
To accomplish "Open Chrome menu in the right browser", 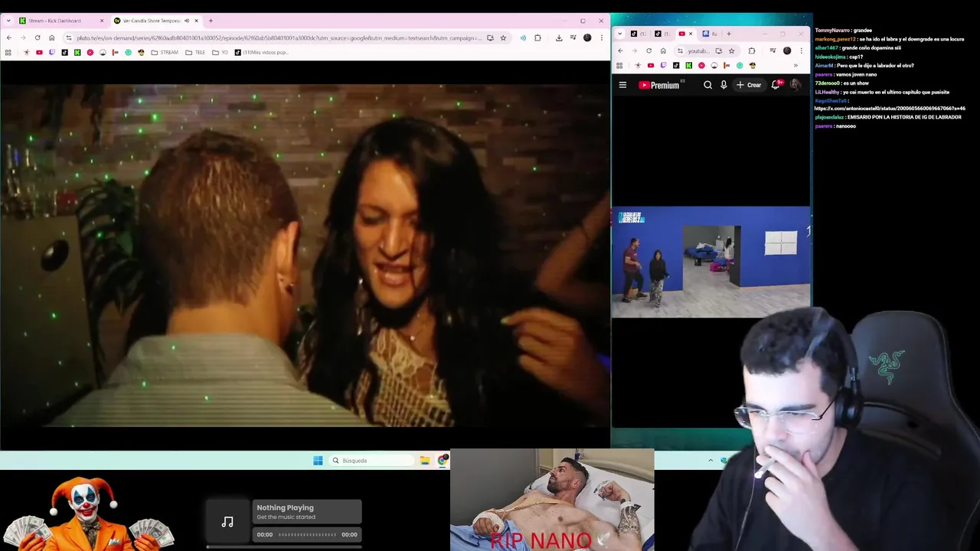I will (x=801, y=51).
